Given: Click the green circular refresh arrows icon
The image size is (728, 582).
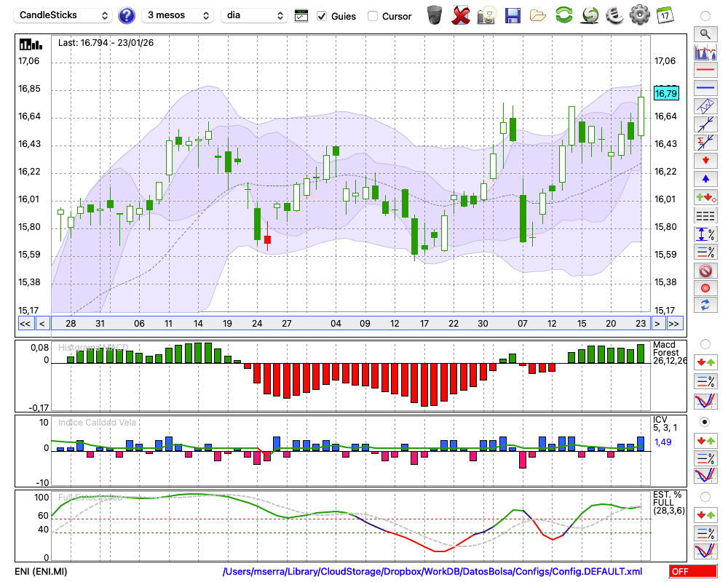Looking at the screenshot, I should [x=563, y=15].
